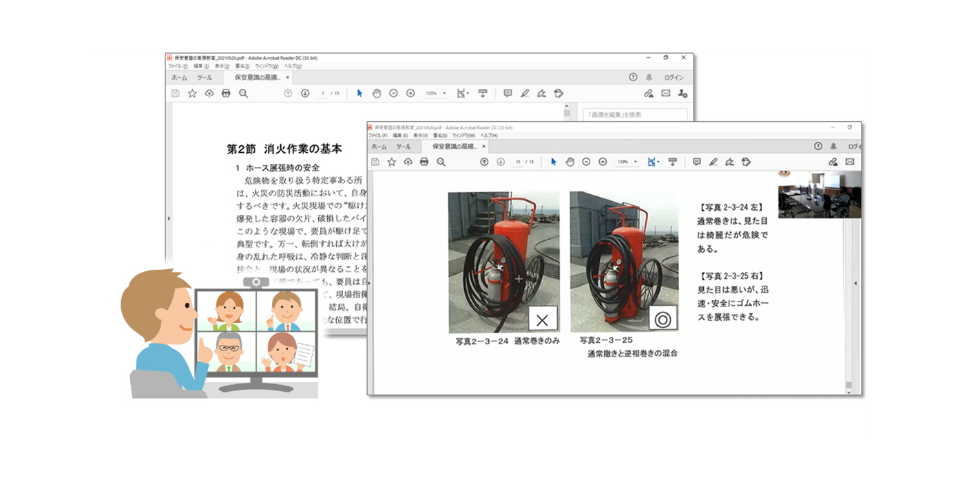980x482 pixels.
Task: ツール tab in the back window (page 1/15)
Action: point(205,78)
